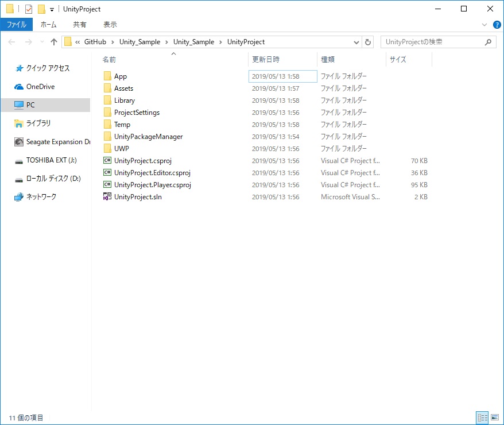Expand the ribbon with the chevron

click(484, 25)
